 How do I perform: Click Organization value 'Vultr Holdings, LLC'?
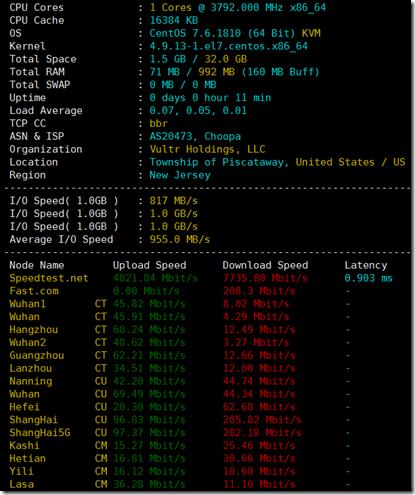point(207,149)
